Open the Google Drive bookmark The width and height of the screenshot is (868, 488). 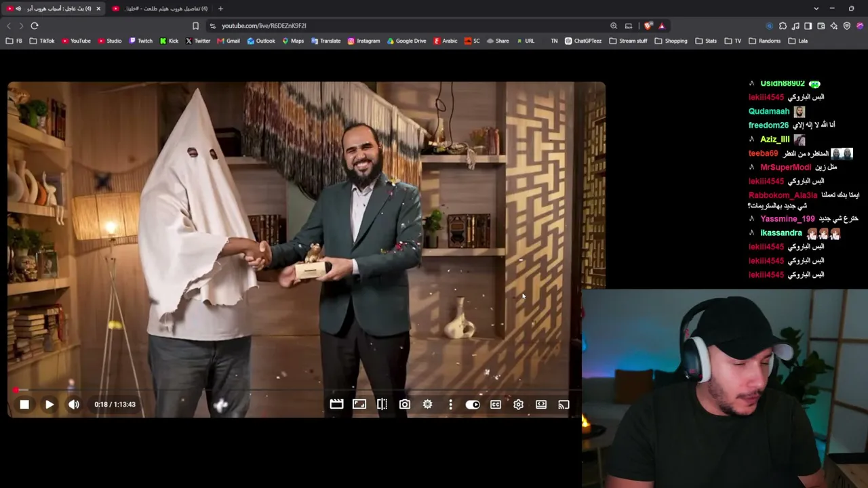pyautogui.click(x=407, y=41)
